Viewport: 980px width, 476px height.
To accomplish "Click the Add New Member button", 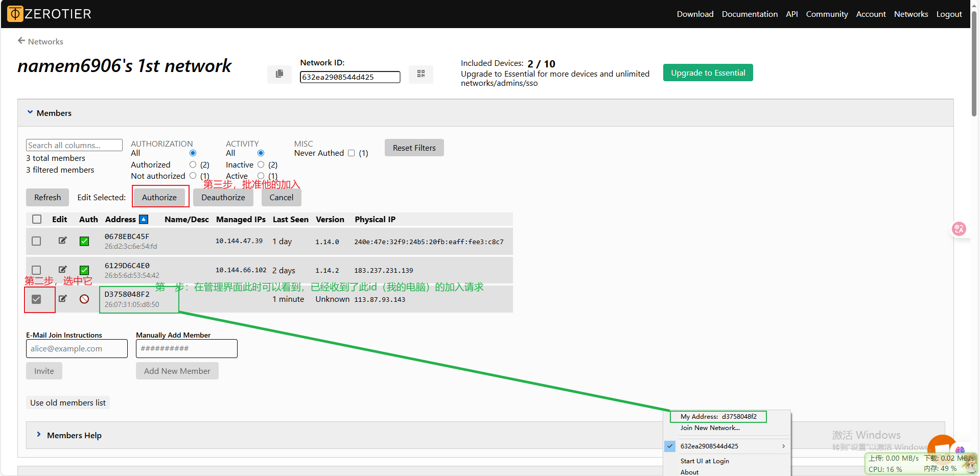I will 177,371.
